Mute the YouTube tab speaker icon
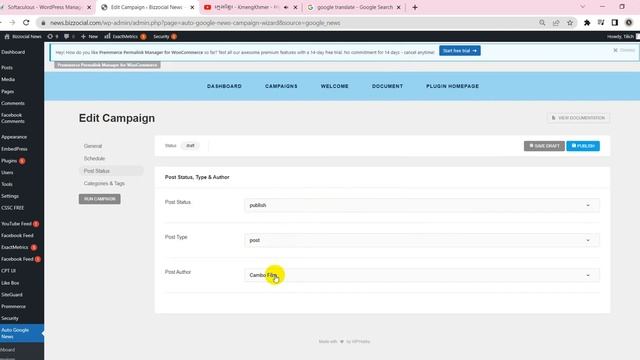This screenshot has height=360, width=640. click(x=286, y=7)
